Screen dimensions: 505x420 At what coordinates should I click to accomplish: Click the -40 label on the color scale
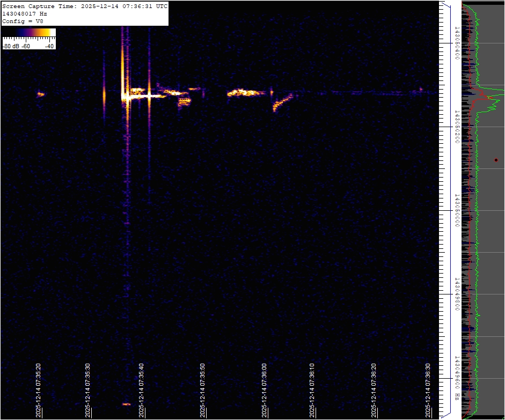[x=49, y=46]
